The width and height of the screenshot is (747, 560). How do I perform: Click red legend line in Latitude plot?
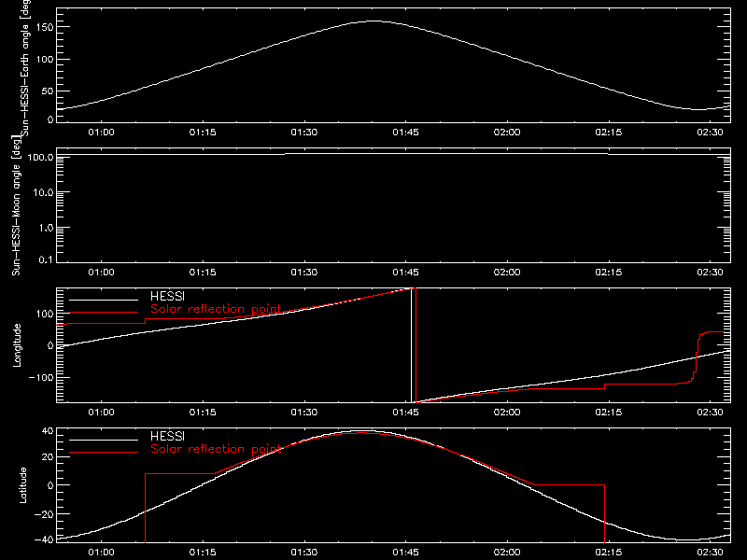pyautogui.click(x=104, y=452)
